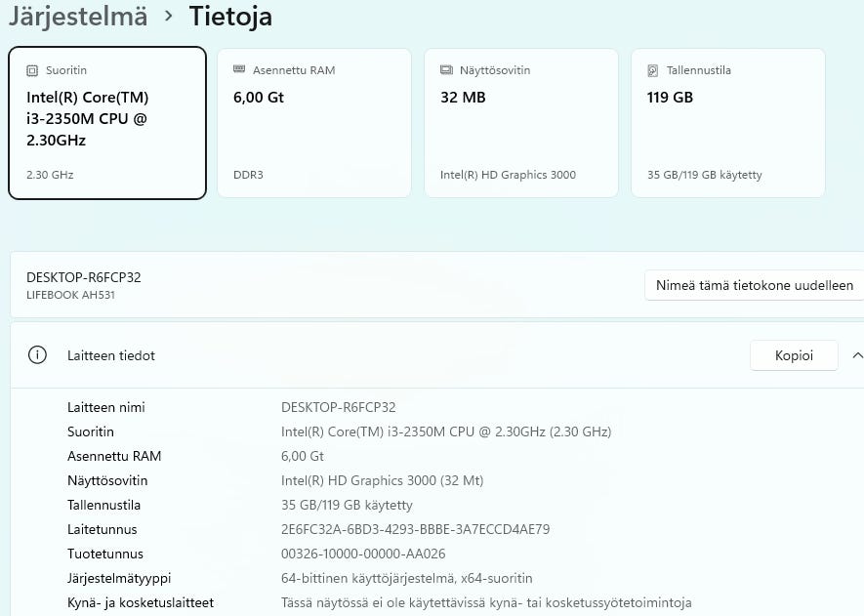
Task: Click the Nimeä tämä tietokone uudelleen button
Action: point(755,285)
